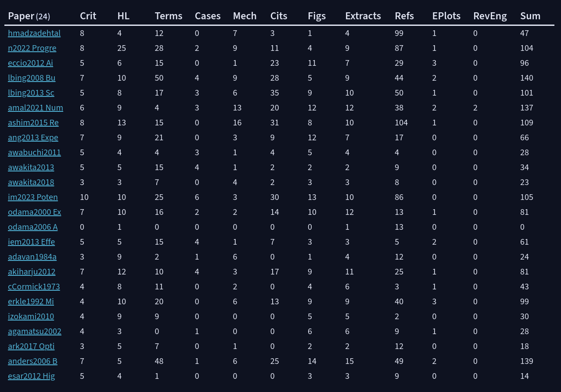
Task: Sort table by Terms column header
Action: coord(169,16)
